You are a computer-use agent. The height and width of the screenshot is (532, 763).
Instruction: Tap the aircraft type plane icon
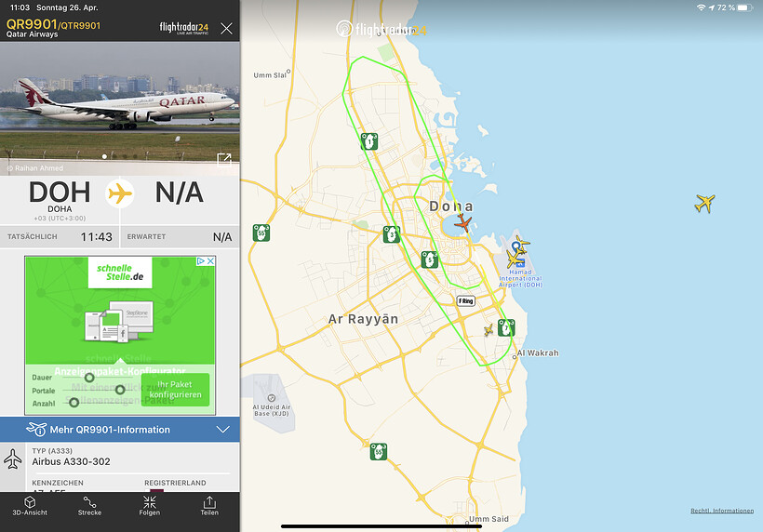point(13,459)
